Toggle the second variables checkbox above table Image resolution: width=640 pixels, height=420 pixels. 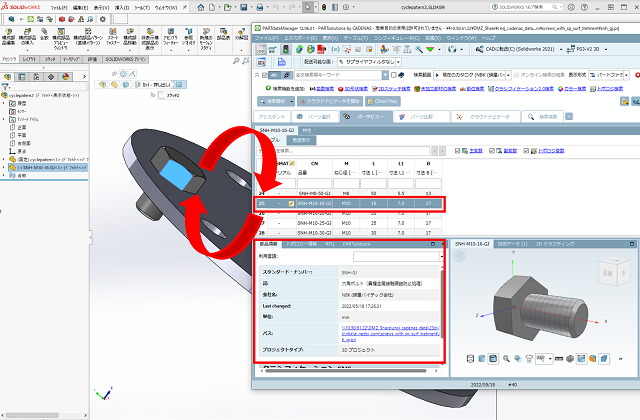coord(492,151)
